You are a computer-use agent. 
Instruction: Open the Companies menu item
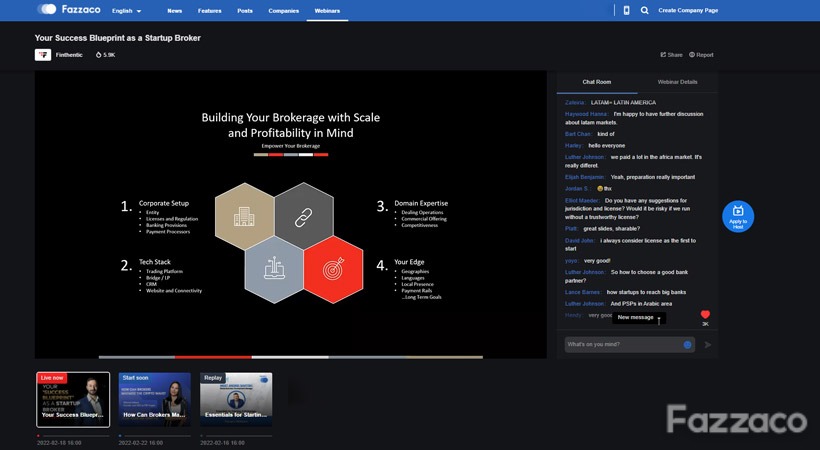coord(283,11)
